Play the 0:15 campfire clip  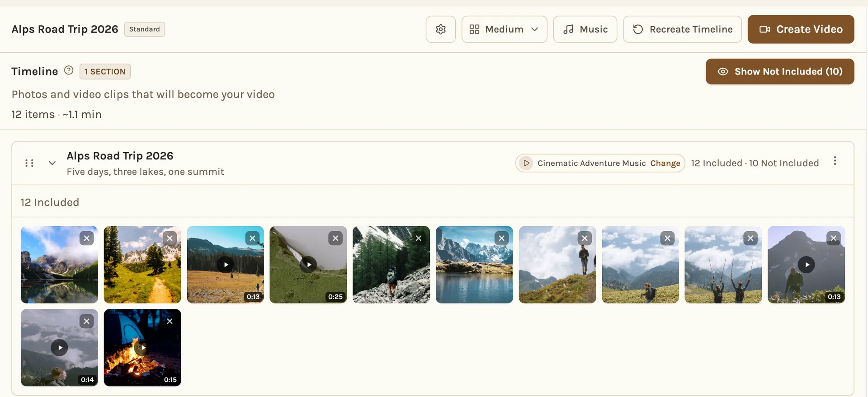pyautogui.click(x=142, y=348)
